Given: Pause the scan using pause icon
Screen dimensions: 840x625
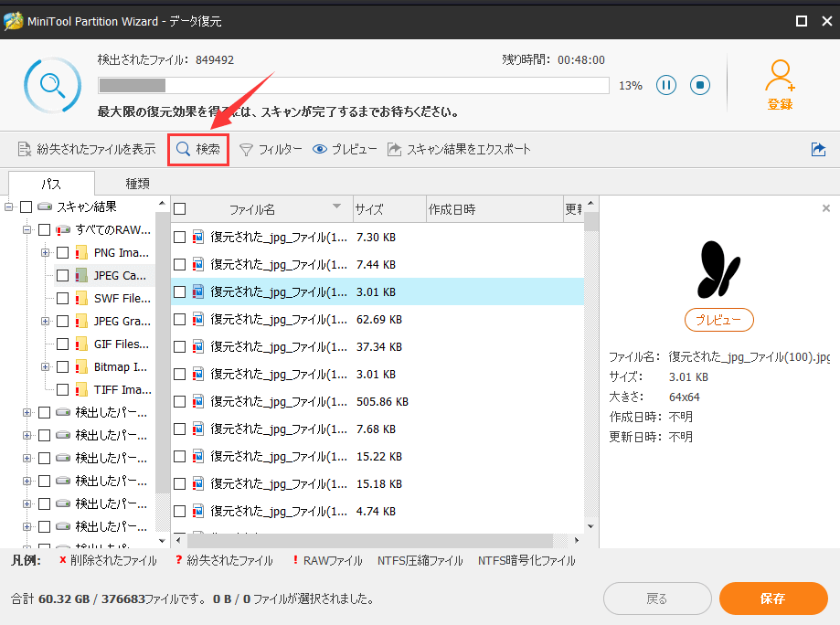Looking at the screenshot, I should pos(665,84).
